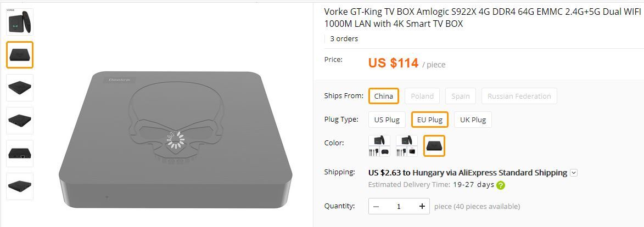Decrease quantity with minus button
The image size is (644, 227).
click(x=376, y=206)
